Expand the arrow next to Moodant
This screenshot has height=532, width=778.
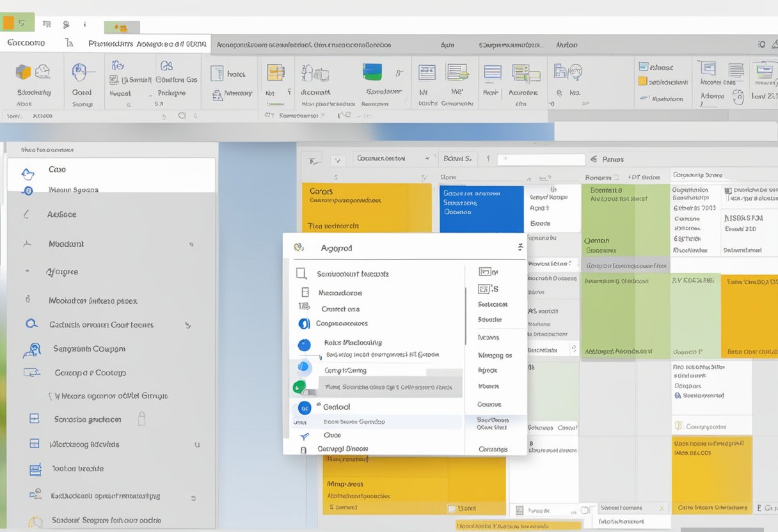pyautogui.click(x=191, y=244)
